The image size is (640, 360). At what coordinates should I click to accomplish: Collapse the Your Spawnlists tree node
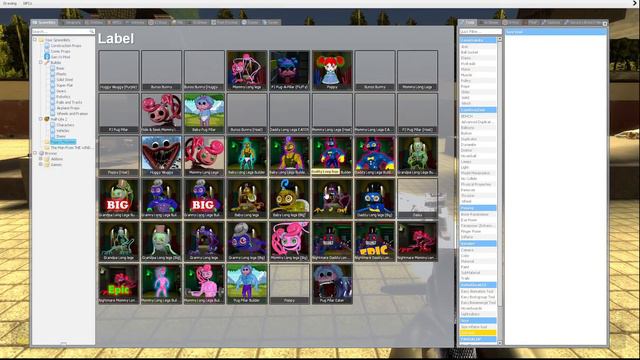point(35,40)
